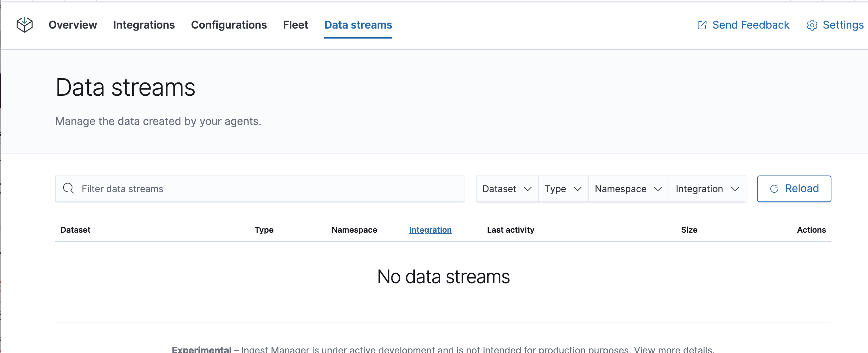Open the Fleet tab

pyautogui.click(x=295, y=25)
